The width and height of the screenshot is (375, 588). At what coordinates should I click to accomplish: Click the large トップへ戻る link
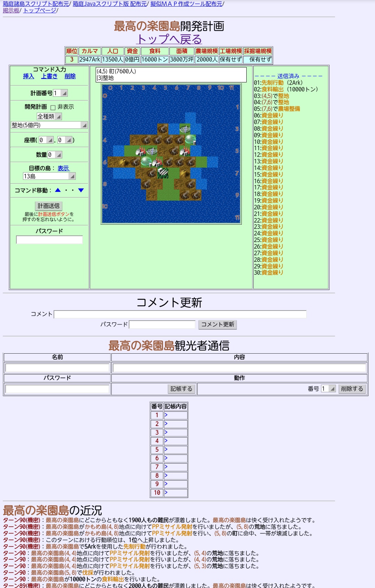[169, 39]
